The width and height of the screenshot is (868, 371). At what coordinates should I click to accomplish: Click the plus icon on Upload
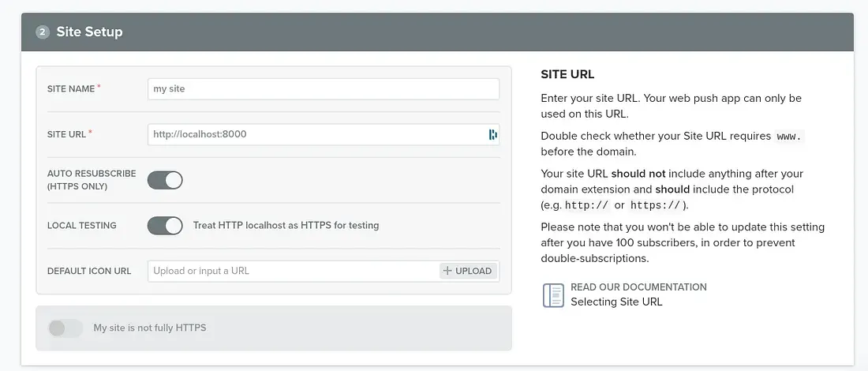pyautogui.click(x=447, y=271)
